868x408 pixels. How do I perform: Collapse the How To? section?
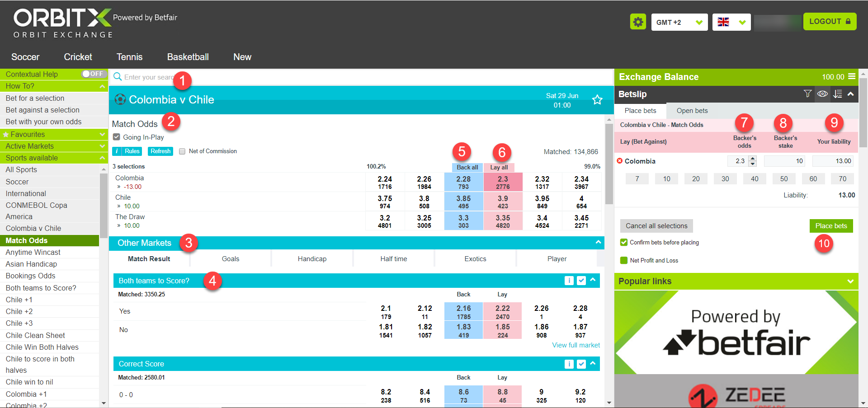point(102,86)
